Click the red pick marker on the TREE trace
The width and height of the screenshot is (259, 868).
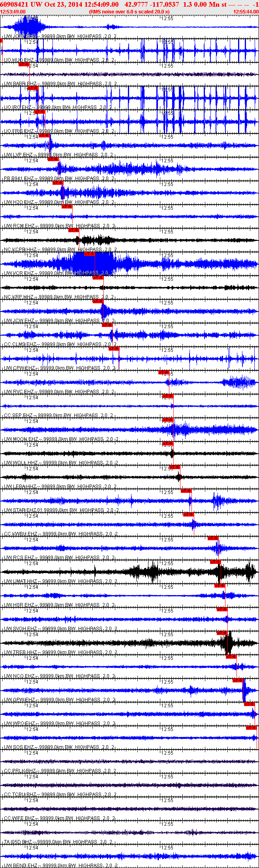(x=222, y=633)
